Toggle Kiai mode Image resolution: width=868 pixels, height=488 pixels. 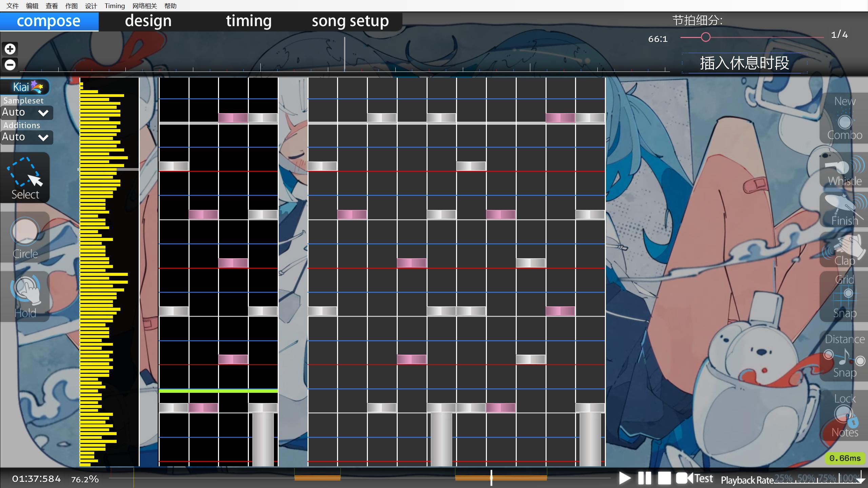pos(25,87)
